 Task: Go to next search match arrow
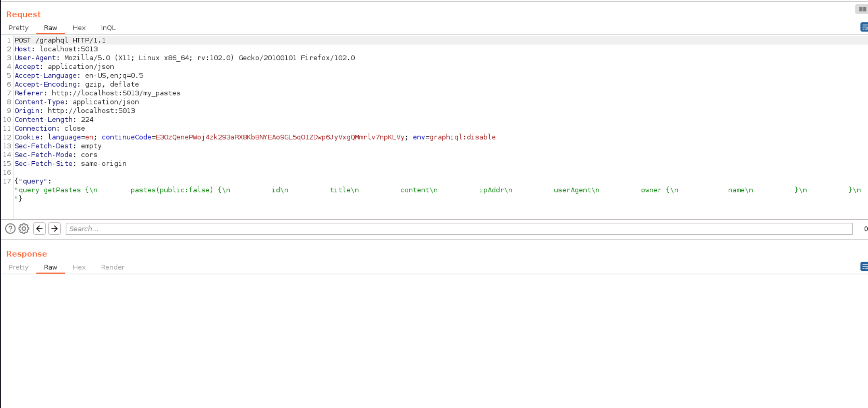click(54, 229)
